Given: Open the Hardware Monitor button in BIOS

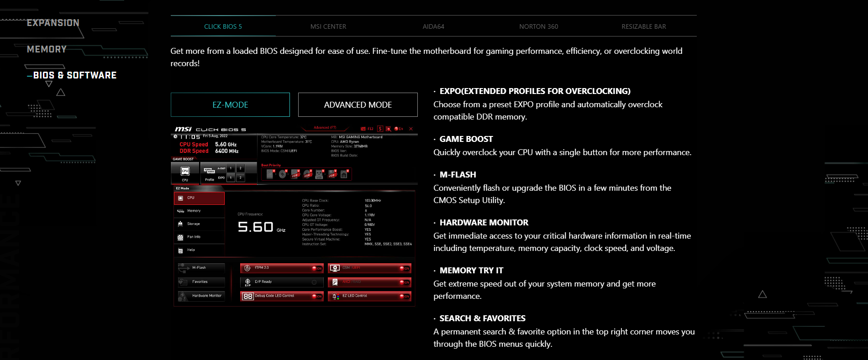Looking at the screenshot, I should [x=201, y=296].
